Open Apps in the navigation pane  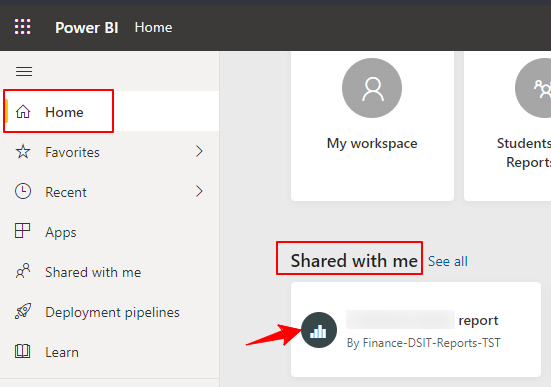pyautogui.click(x=110, y=232)
